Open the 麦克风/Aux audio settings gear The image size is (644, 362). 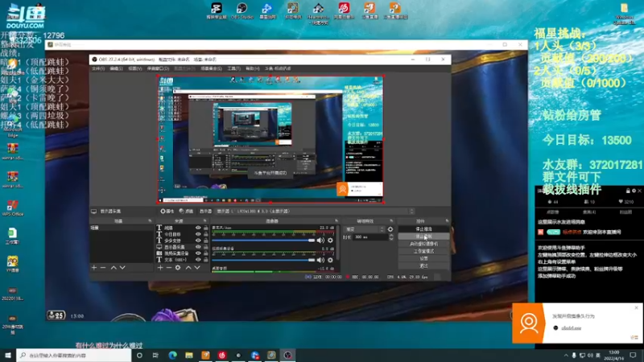tap(330, 240)
